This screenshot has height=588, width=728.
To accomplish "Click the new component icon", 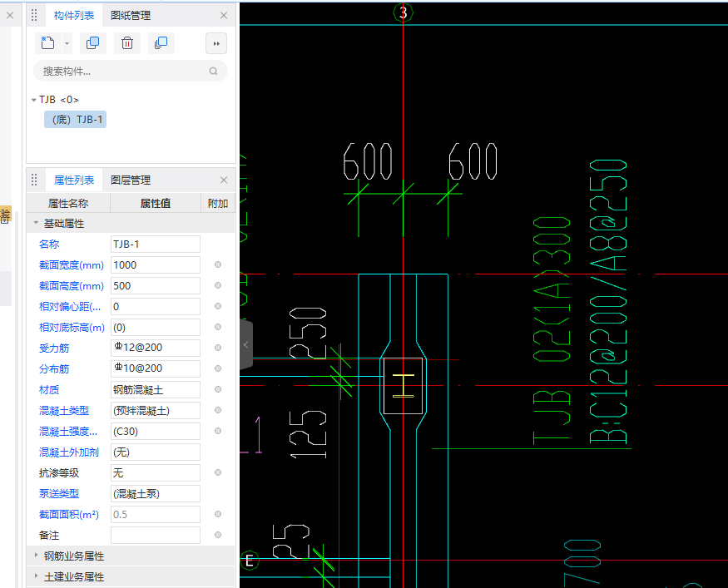I will [47, 43].
